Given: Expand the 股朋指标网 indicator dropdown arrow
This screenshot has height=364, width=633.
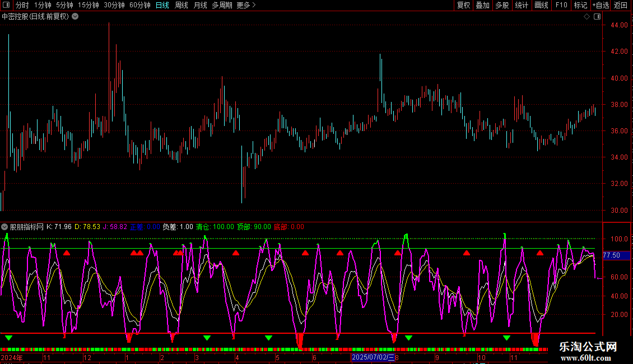Looking at the screenshot, I should 5,227.
